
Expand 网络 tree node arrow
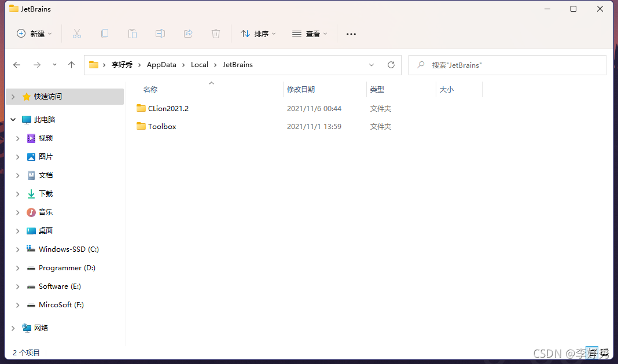coord(13,328)
